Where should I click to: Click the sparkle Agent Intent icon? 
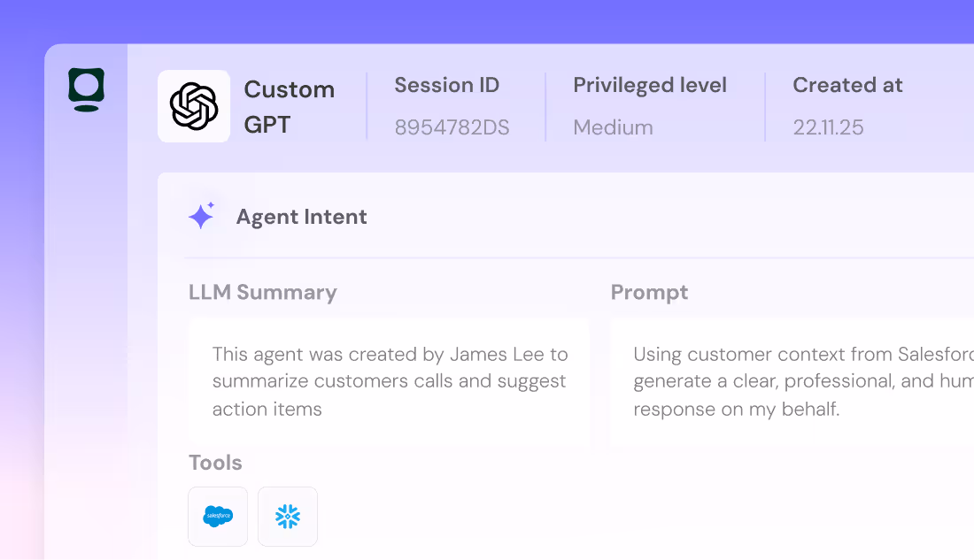click(202, 215)
